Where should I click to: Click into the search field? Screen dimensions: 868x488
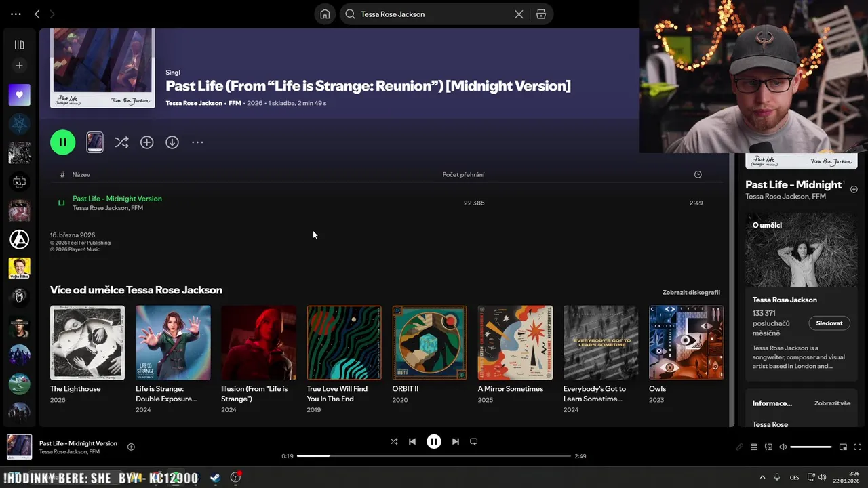pos(434,14)
